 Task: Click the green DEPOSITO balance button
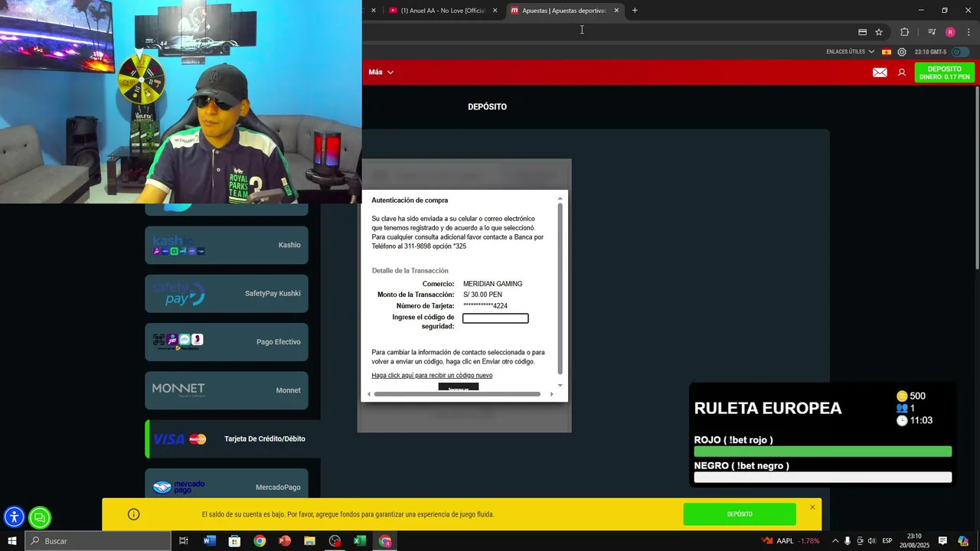coord(944,73)
